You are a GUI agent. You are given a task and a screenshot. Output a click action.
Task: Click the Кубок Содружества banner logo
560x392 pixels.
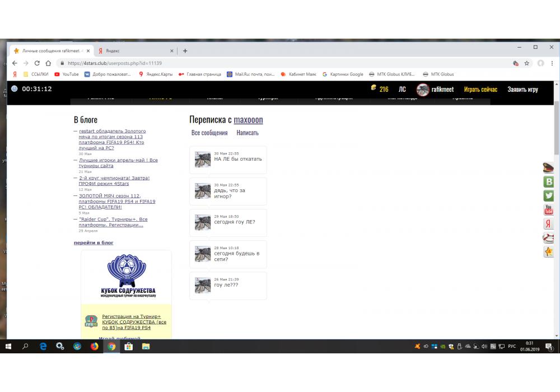tap(127, 276)
